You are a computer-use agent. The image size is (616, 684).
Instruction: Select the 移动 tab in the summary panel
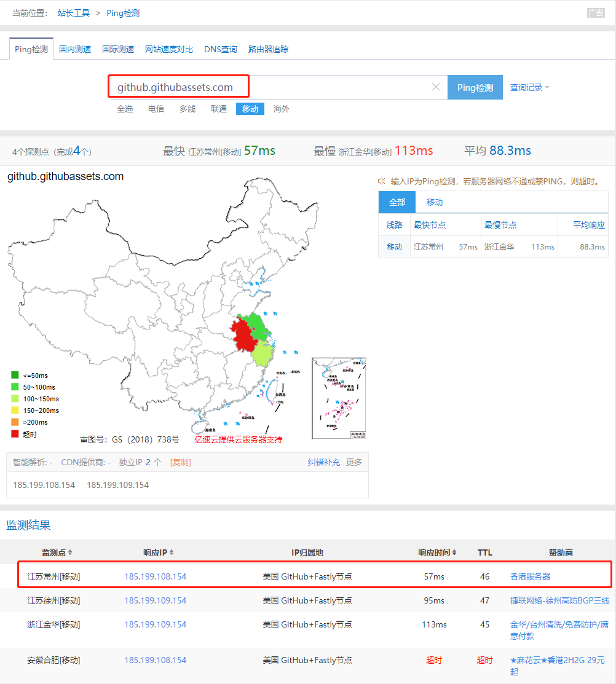point(435,202)
